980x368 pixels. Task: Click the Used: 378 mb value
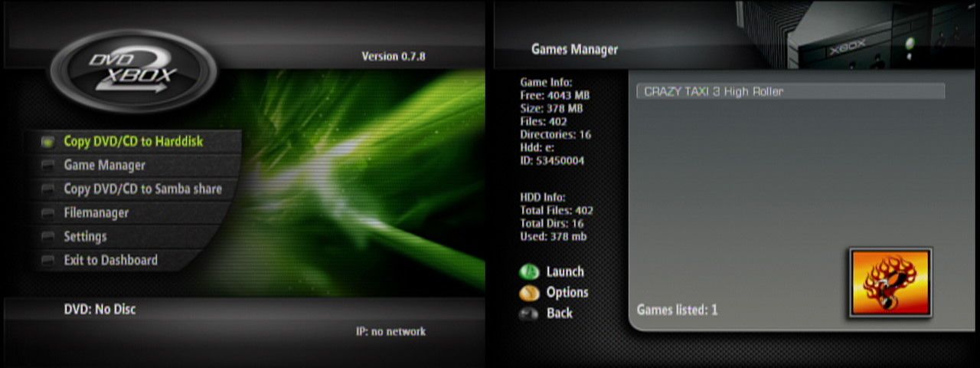[x=554, y=236]
